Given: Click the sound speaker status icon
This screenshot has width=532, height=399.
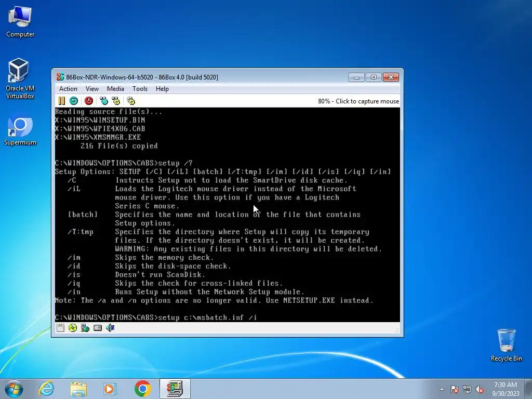Looking at the screenshot, I should click(x=110, y=328).
